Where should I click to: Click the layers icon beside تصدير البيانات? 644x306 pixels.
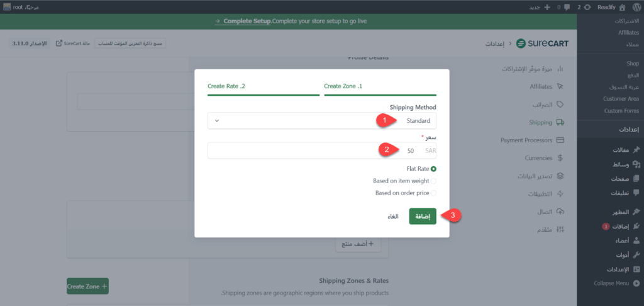[560, 176]
